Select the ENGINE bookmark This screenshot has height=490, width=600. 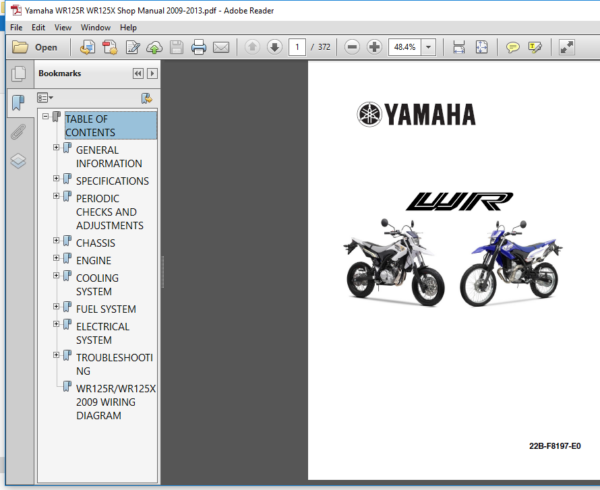click(94, 260)
